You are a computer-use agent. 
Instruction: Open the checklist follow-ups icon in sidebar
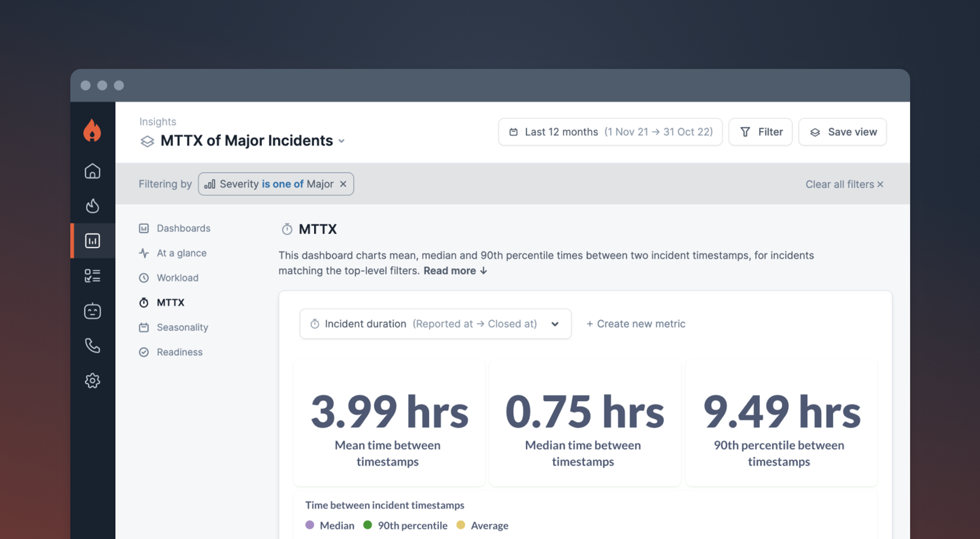coord(92,276)
